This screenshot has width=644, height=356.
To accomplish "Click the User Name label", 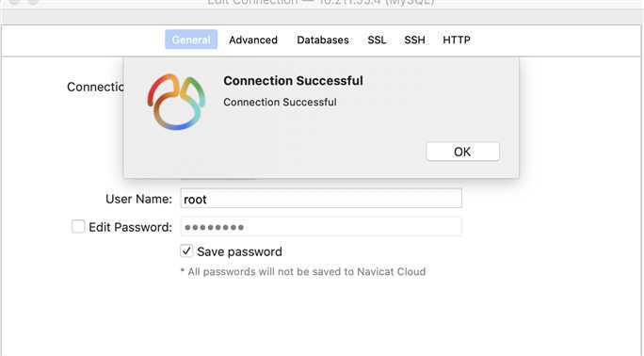I will tap(138, 199).
